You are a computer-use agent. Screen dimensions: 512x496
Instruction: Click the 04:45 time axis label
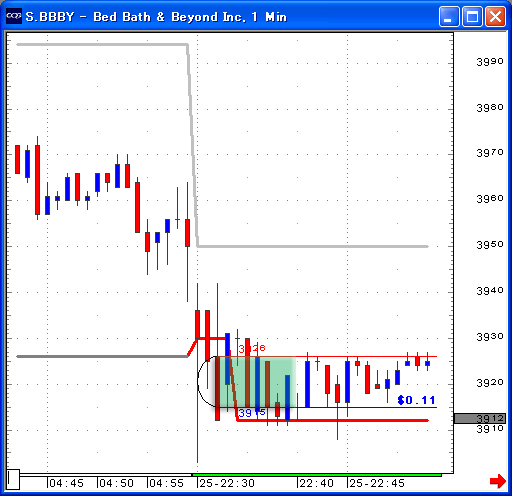[66, 483]
